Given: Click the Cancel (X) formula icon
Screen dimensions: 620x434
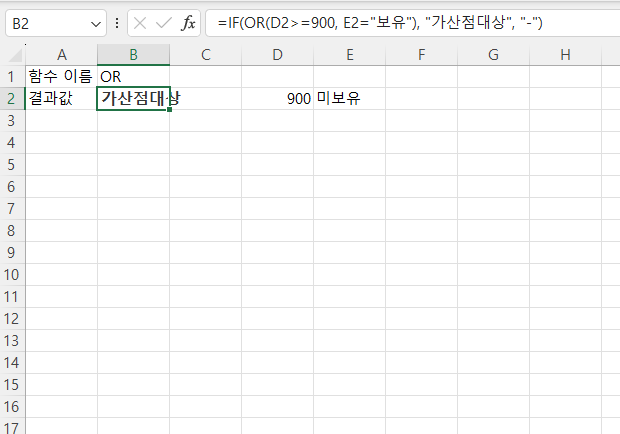Looking at the screenshot, I should [x=140, y=23].
